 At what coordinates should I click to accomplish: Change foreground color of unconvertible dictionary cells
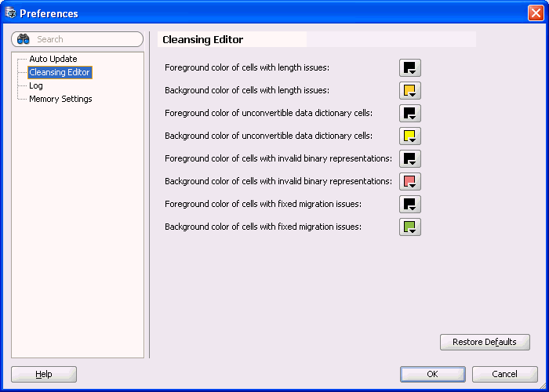coord(410,114)
